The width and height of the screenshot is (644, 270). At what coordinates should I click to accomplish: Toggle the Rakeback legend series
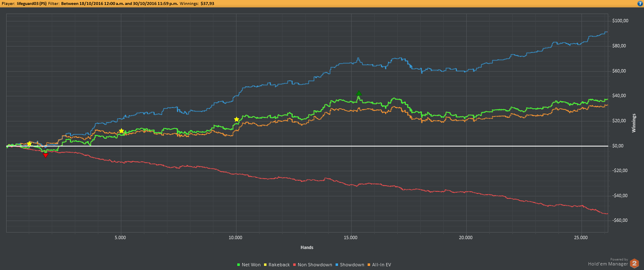point(277,265)
